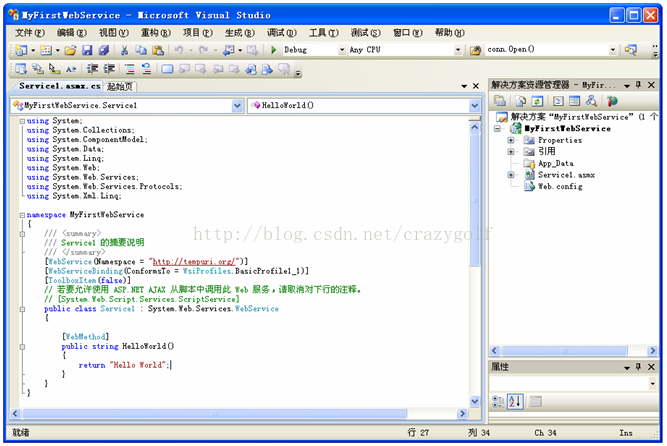Viewport: 667px width, 446px height.
Task: Open the 文件(F) menu
Action: 29,33
